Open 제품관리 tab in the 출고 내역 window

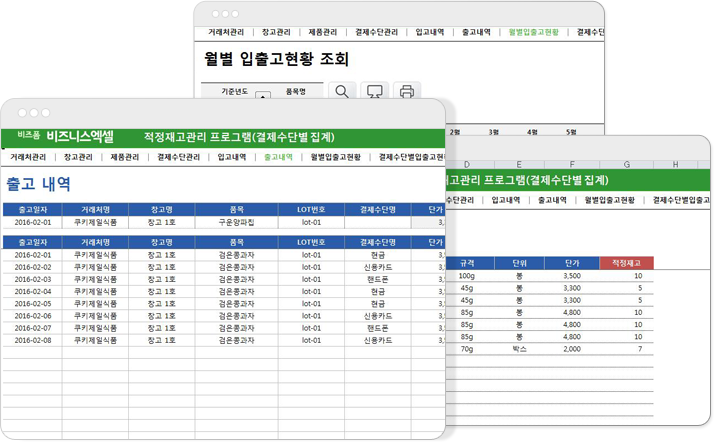point(125,157)
